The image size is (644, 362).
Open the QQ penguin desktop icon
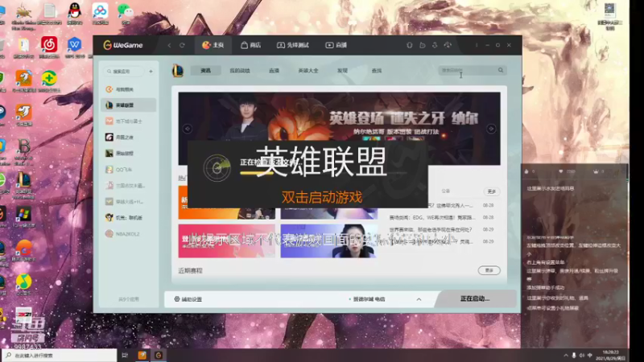74,13
